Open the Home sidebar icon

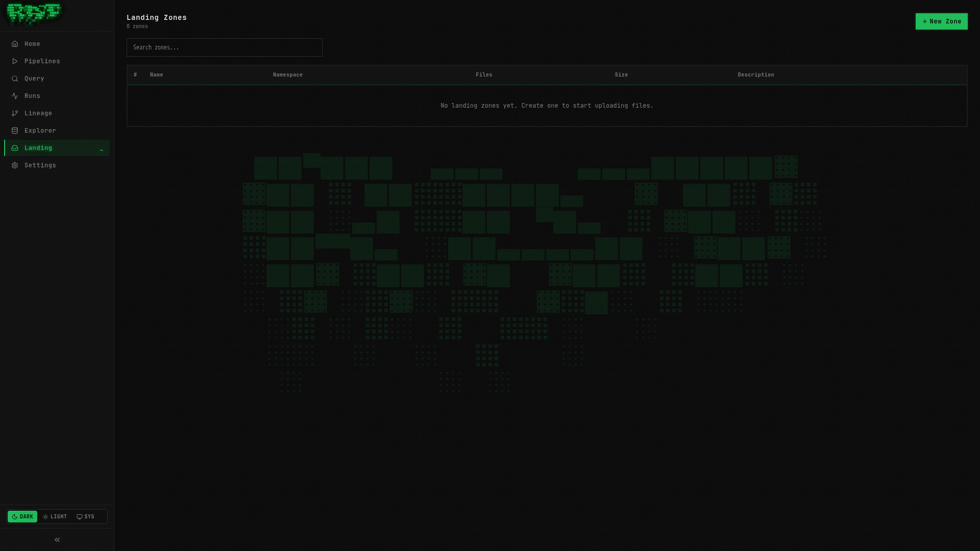(x=15, y=44)
